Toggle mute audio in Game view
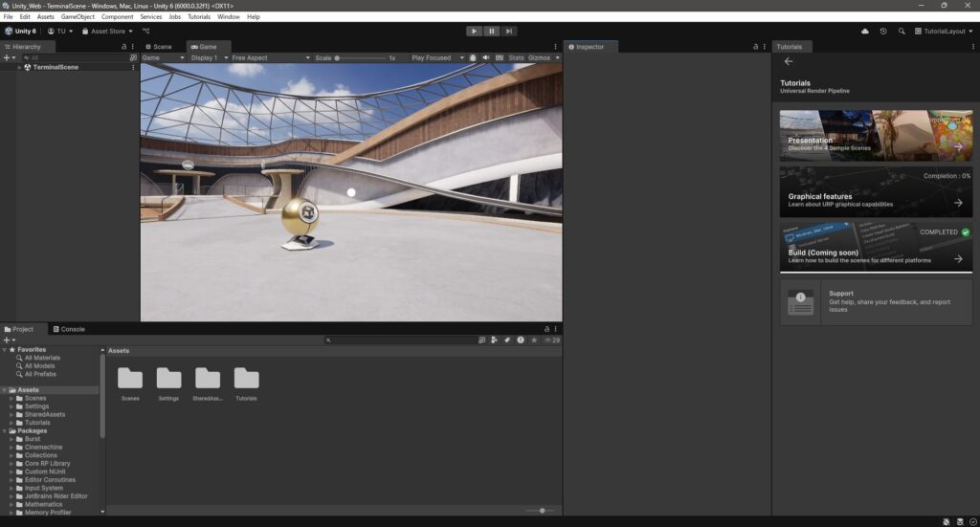The height and width of the screenshot is (527, 980). point(486,57)
